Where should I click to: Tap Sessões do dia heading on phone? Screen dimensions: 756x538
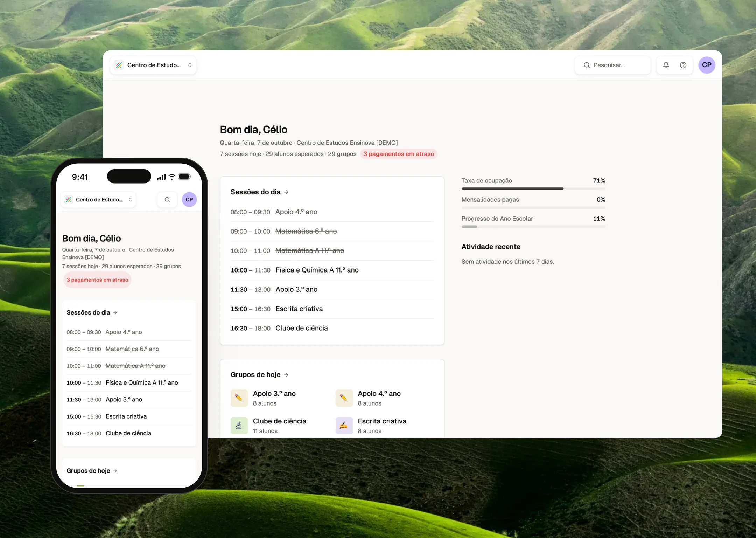coord(88,313)
